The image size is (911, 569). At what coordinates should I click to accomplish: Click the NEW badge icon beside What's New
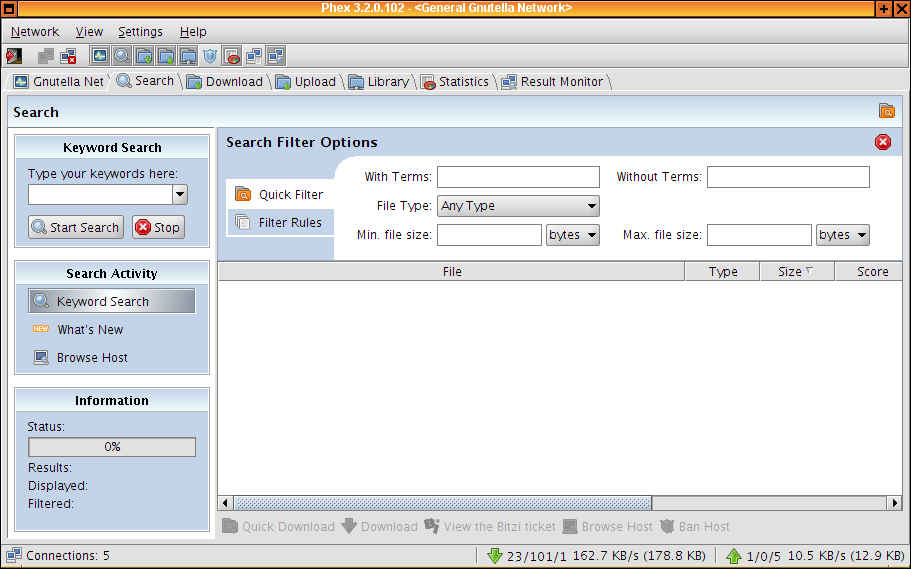tap(41, 329)
